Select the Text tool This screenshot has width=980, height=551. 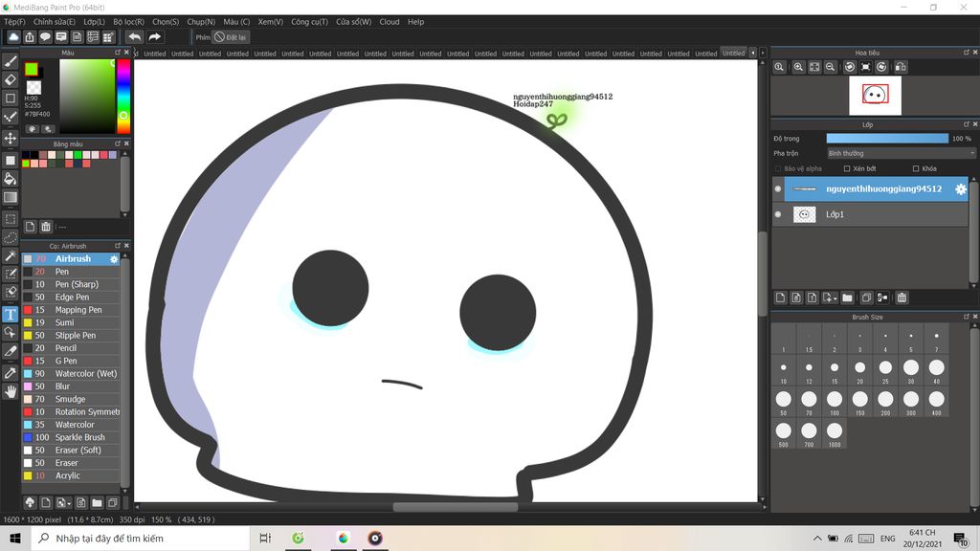tap(11, 314)
